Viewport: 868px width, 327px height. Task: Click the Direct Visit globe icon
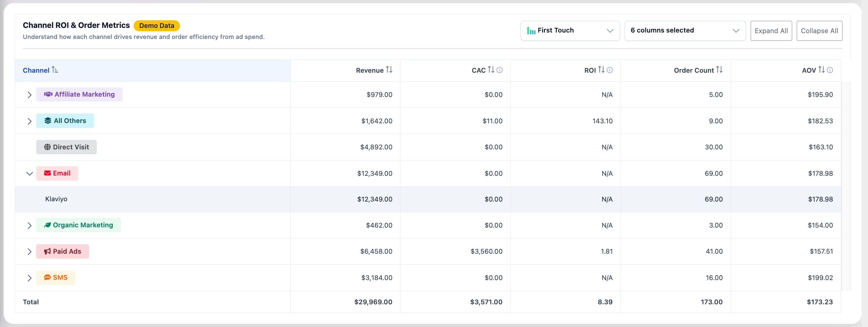pyautogui.click(x=48, y=147)
